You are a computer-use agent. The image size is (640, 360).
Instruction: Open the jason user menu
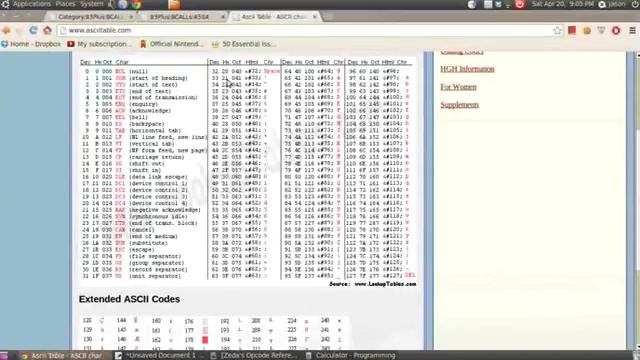612,4
